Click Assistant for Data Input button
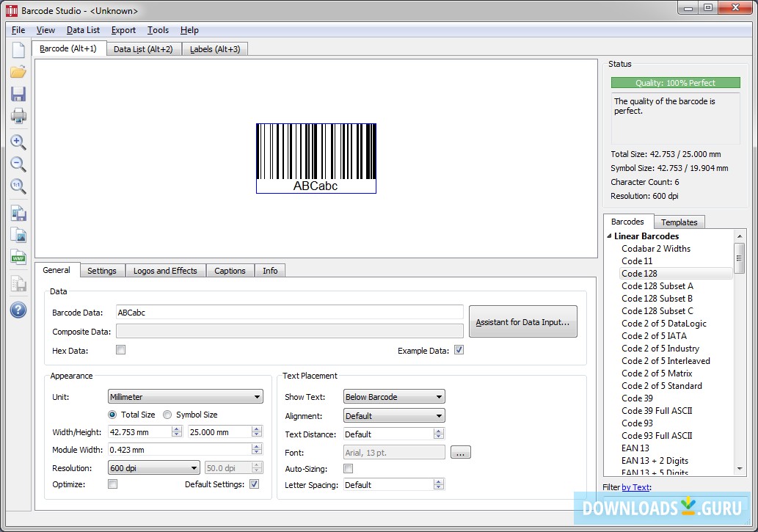This screenshot has width=758, height=532. (x=522, y=321)
